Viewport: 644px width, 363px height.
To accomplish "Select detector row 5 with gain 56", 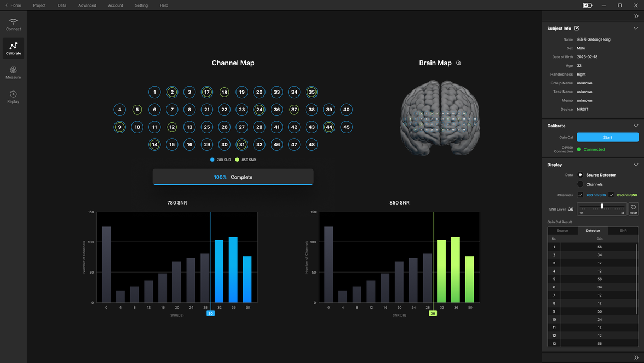I will point(593,279).
